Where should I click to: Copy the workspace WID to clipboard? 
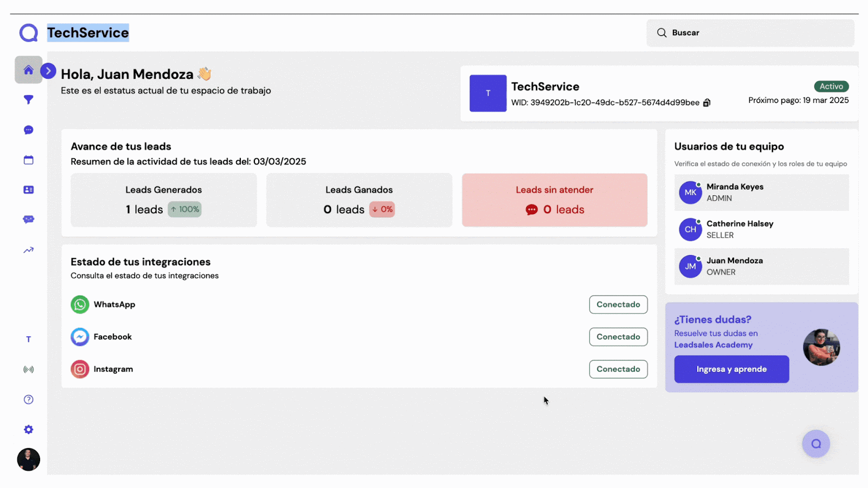point(707,103)
